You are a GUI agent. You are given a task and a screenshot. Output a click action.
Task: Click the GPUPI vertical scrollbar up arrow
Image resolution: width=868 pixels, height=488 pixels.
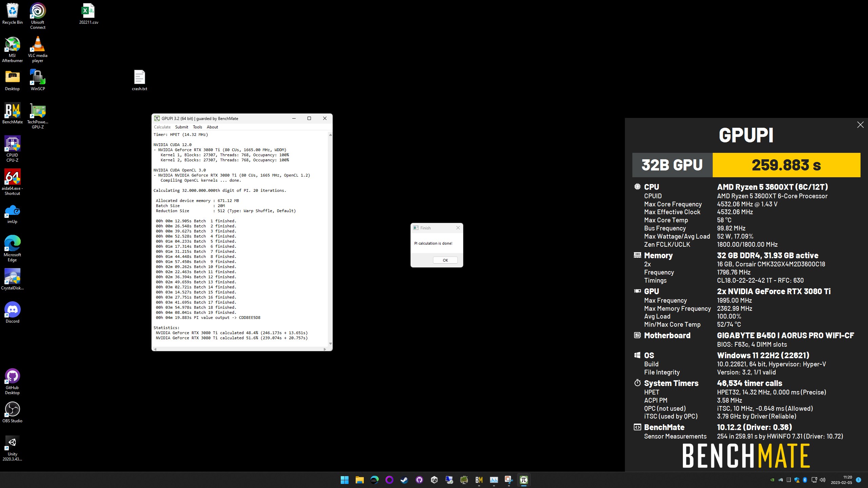pos(330,135)
